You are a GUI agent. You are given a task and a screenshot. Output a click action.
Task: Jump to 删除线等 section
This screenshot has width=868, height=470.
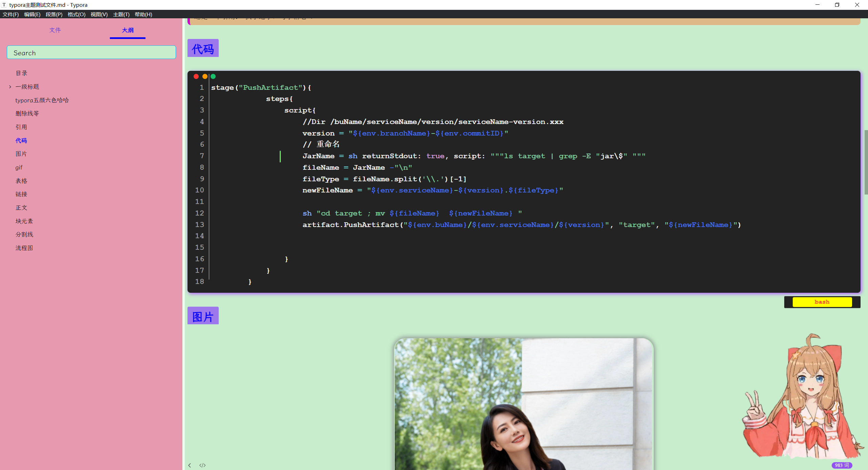pyautogui.click(x=27, y=114)
